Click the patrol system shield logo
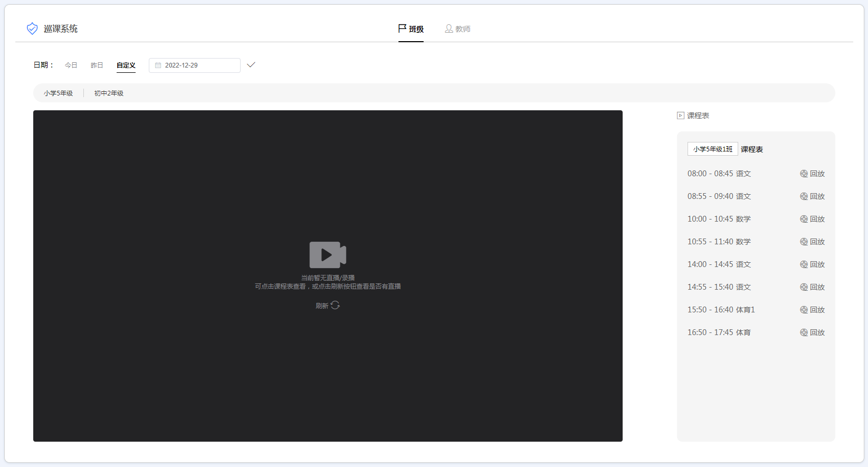Viewport: 868px width, 467px height. [32, 28]
